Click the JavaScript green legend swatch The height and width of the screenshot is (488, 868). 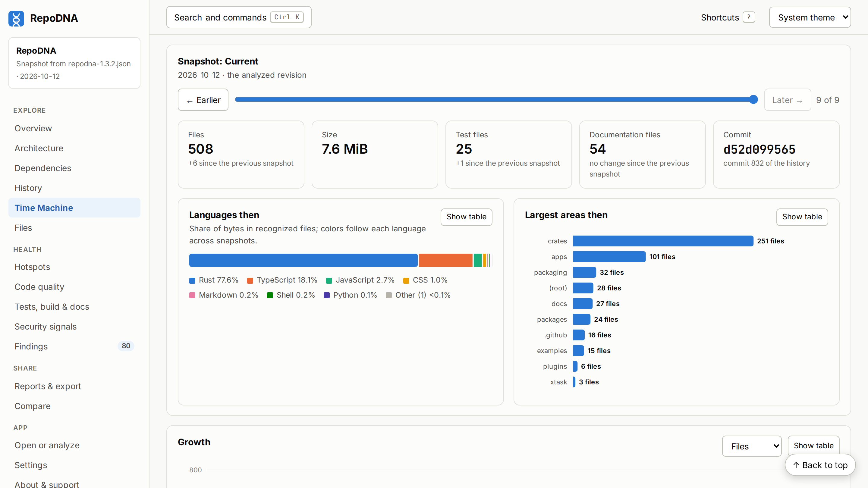(329, 280)
